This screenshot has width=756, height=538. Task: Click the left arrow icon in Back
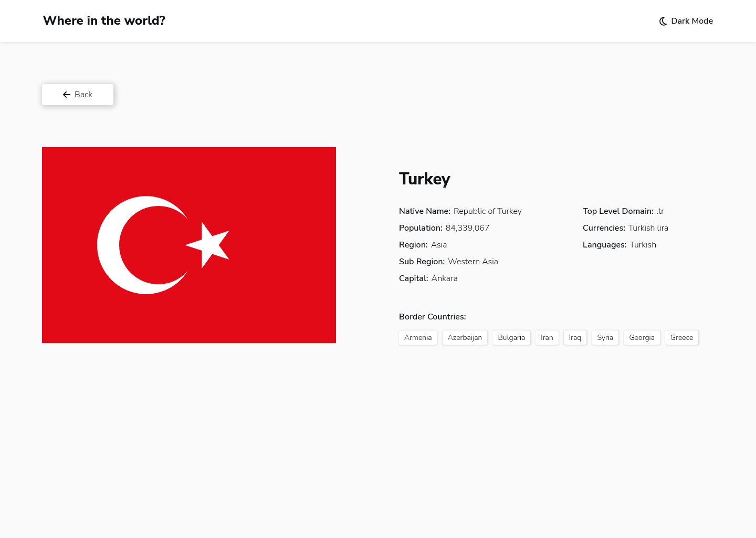(x=67, y=95)
